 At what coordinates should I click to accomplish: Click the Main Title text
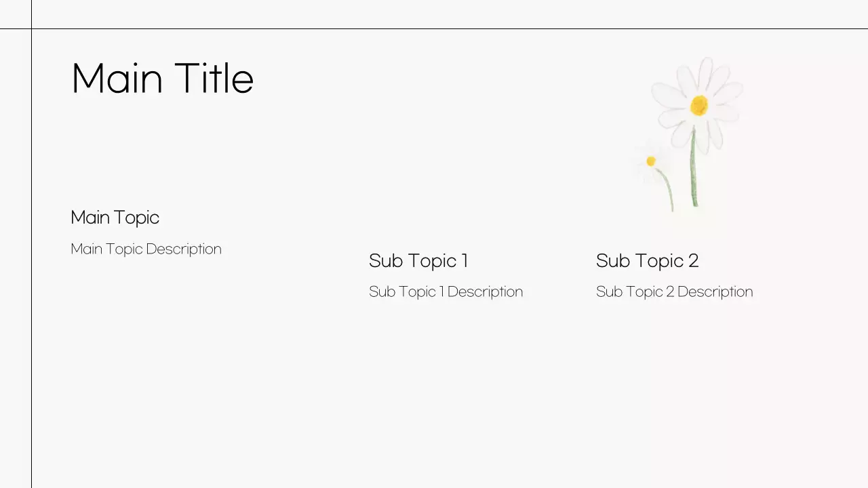tap(162, 79)
